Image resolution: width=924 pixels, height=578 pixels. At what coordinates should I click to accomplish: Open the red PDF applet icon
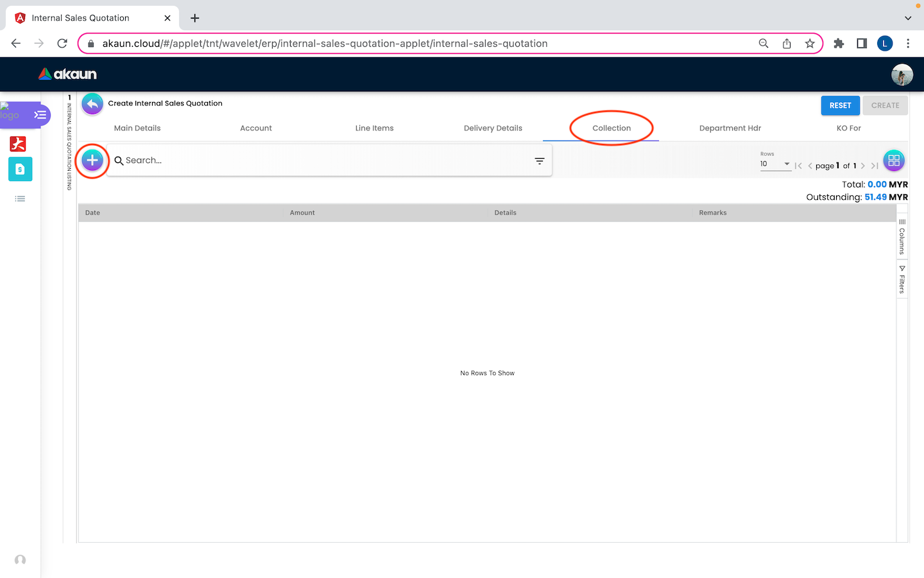click(18, 143)
